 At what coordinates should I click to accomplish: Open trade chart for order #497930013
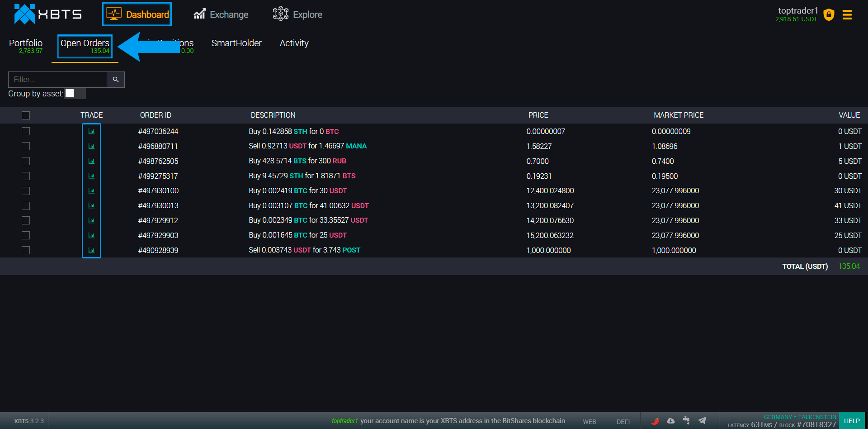pos(91,206)
